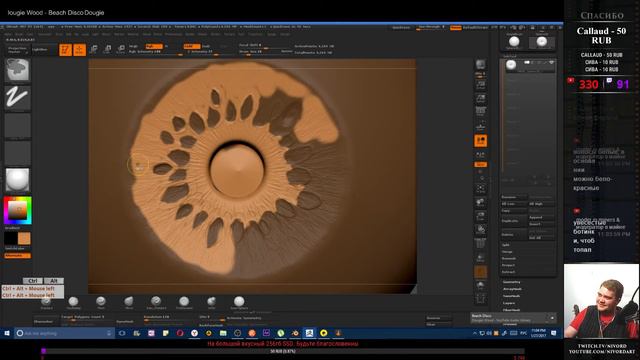This screenshot has height=360, width=640.
Task: Select the SnakeSphere brush in bottom shelf
Action: tap(239, 302)
